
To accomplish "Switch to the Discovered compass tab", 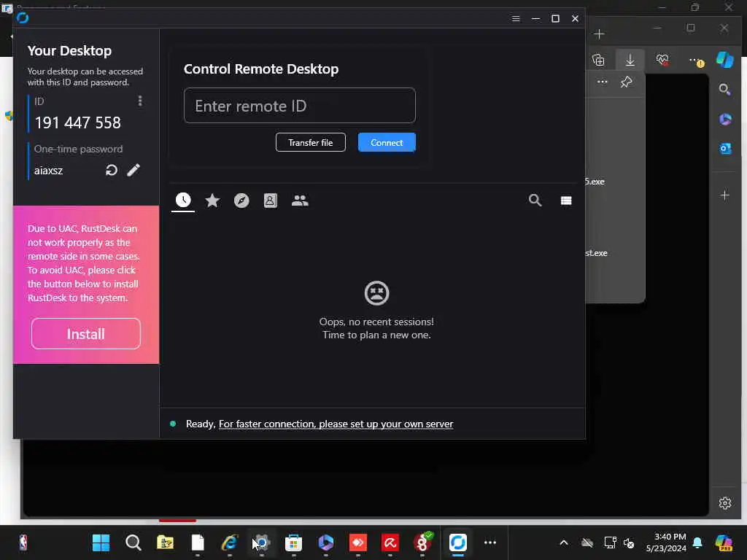I will point(241,201).
